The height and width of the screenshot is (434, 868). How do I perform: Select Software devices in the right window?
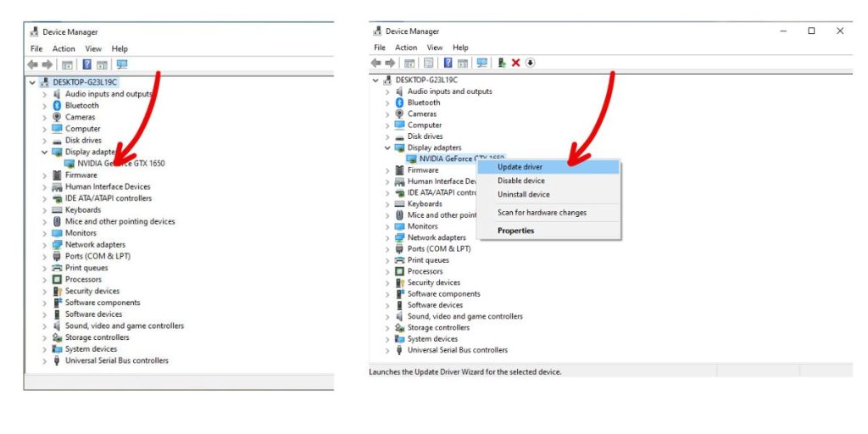click(x=435, y=305)
